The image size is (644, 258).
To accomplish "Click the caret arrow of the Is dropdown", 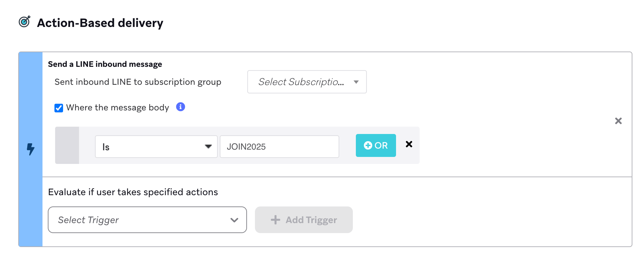I will (208, 147).
